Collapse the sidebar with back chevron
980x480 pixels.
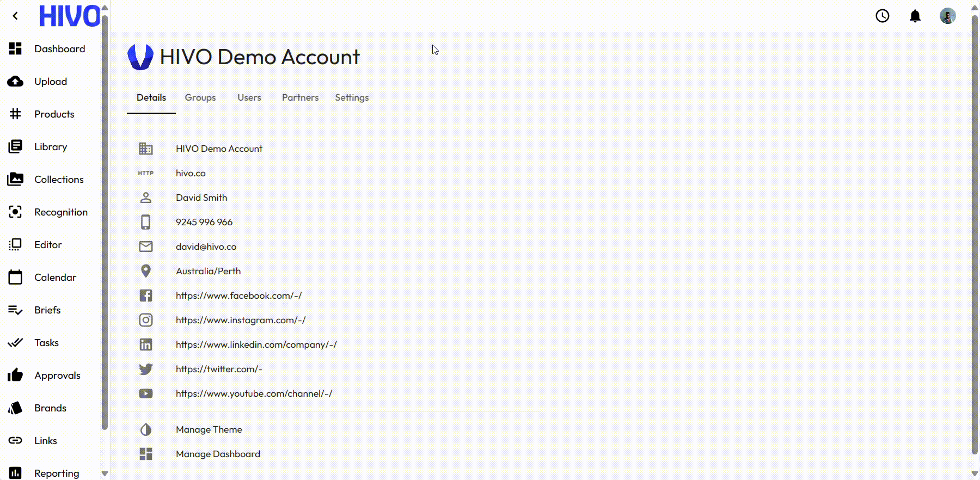click(15, 16)
